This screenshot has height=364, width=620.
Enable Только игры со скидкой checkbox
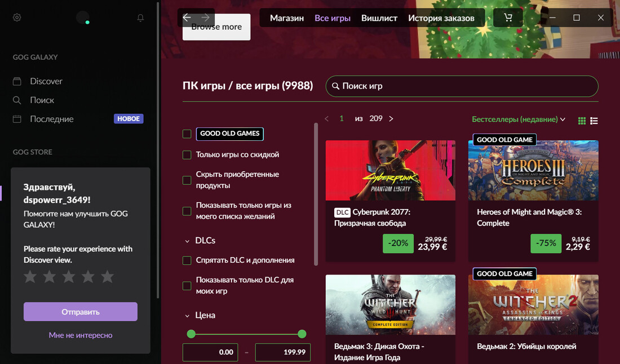click(x=187, y=155)
